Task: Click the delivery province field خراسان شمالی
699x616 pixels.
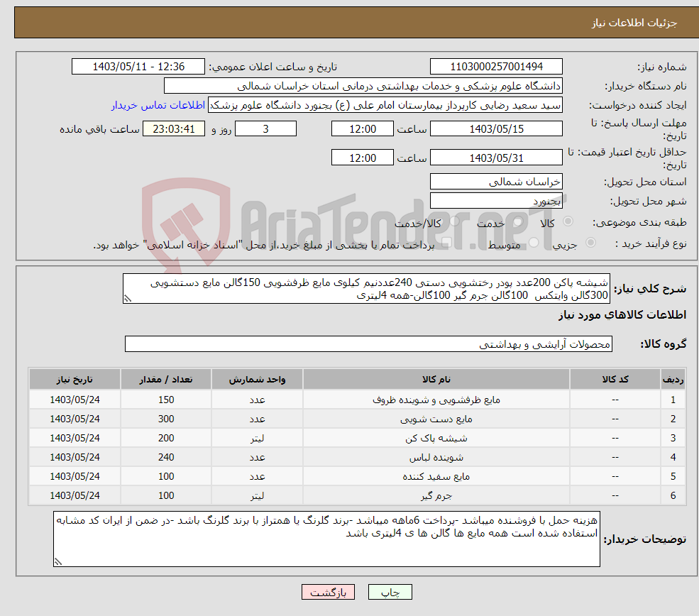Action: [496, 182]
